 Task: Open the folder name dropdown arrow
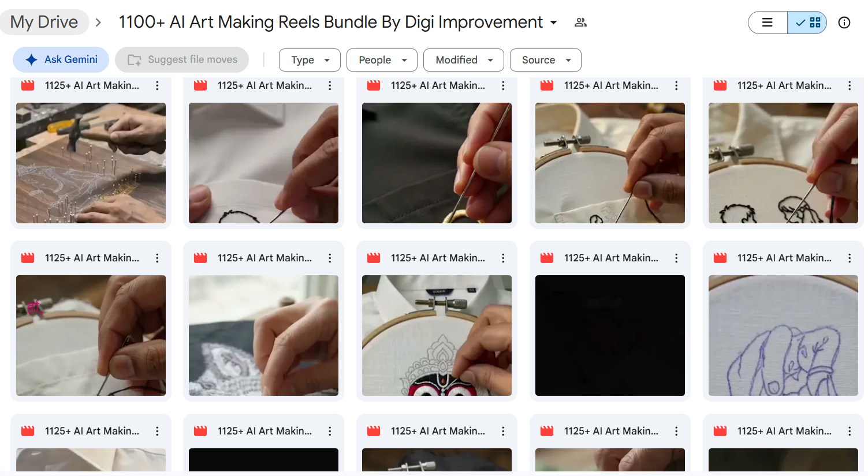coord(553,23)
